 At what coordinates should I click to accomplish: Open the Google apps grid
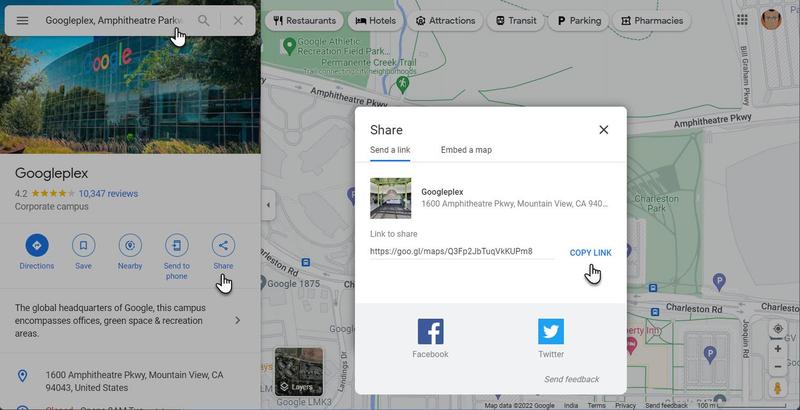coord(742,20)
